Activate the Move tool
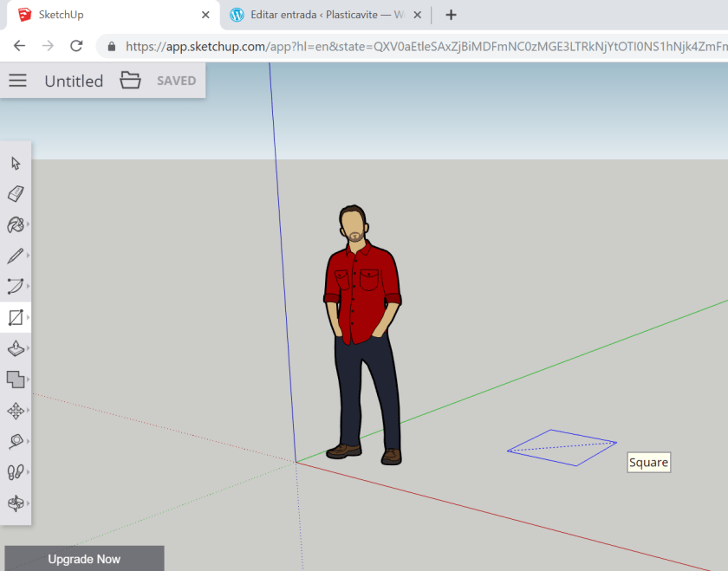This screenshot has width=728, height=571. (x=16, y=411)
